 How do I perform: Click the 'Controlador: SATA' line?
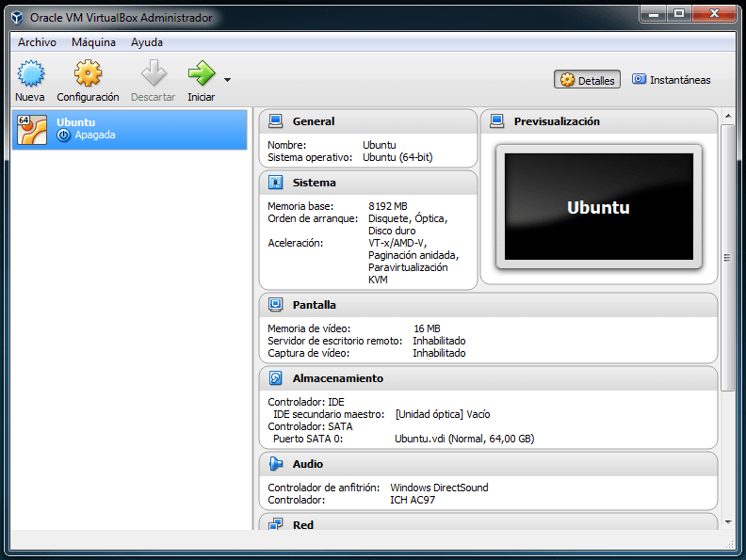[x=310, y=426]
